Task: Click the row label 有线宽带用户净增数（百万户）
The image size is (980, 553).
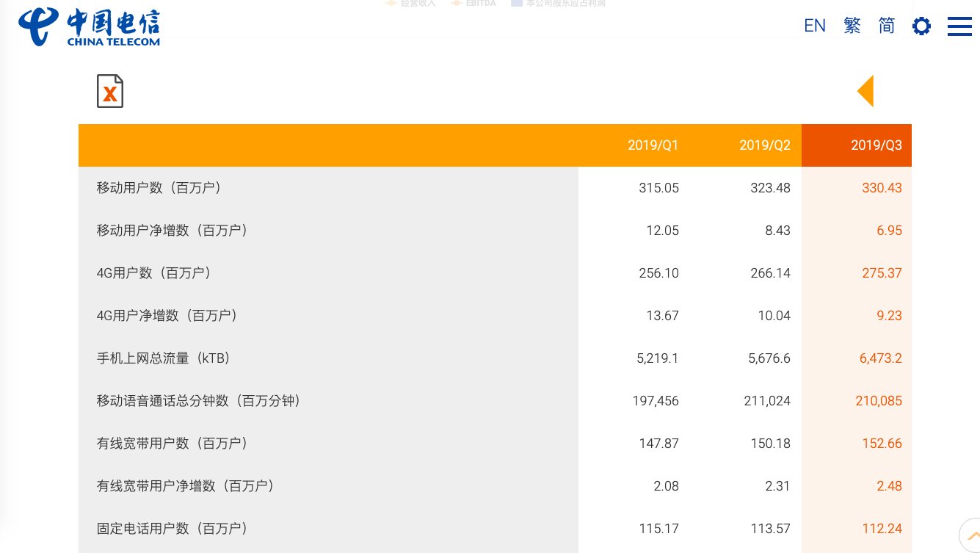Action: [x=186, y=486]
